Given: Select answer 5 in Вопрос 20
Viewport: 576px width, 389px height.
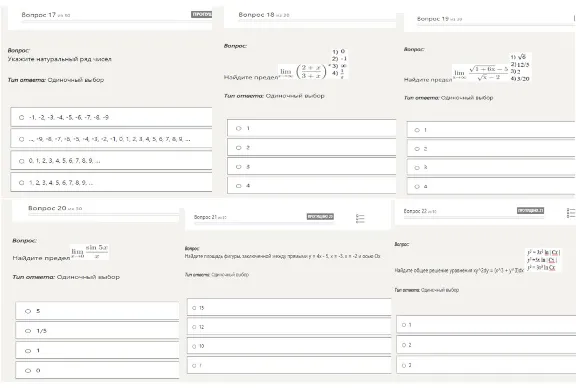Looking at the screenshot, I should point(97,311).
